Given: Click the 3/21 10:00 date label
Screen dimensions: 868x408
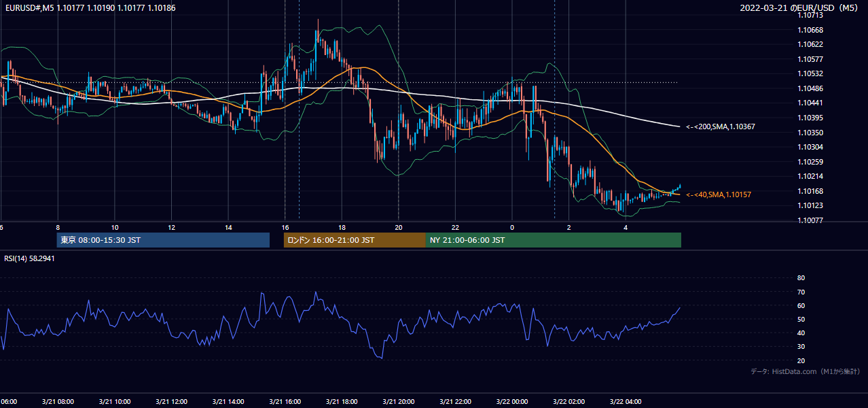Looking at the screenshot, I should [114, 402].
